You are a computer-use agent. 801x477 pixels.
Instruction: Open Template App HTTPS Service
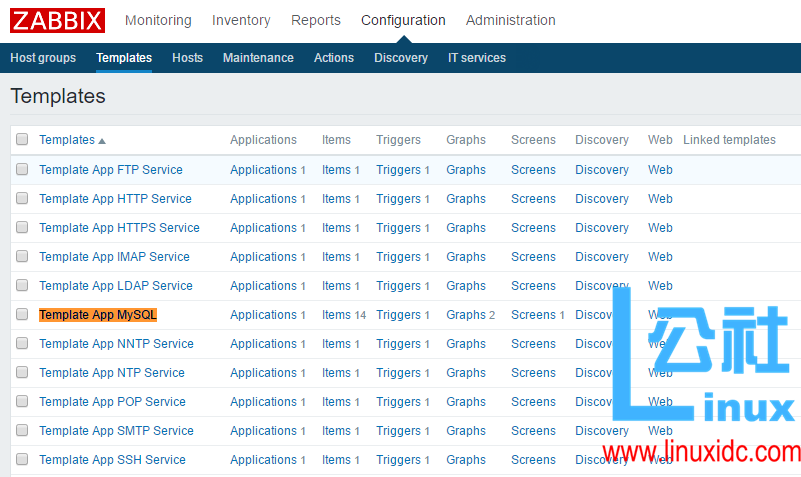point(120,228)
